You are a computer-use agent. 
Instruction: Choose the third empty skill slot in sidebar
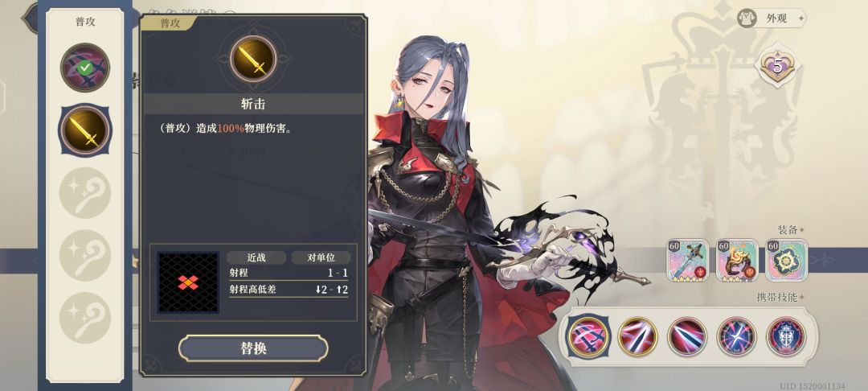pyautogui.click(x=84, y=317)
